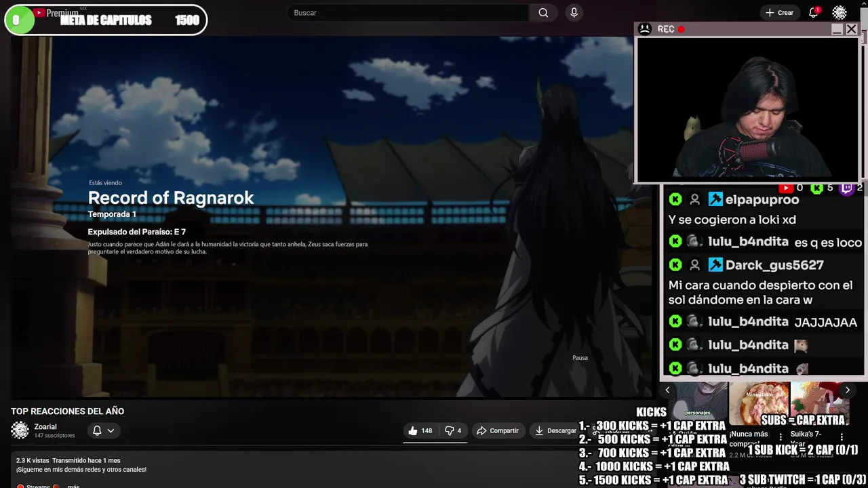The height and width of the screenshot is (488, 868).
Task: Show previous suggested chips arrow
Action: coord(667,390)
